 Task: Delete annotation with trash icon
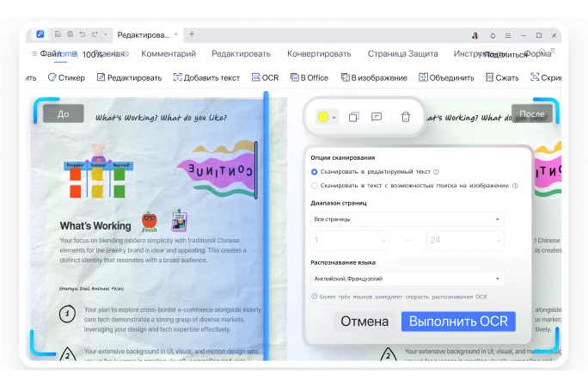406,117
